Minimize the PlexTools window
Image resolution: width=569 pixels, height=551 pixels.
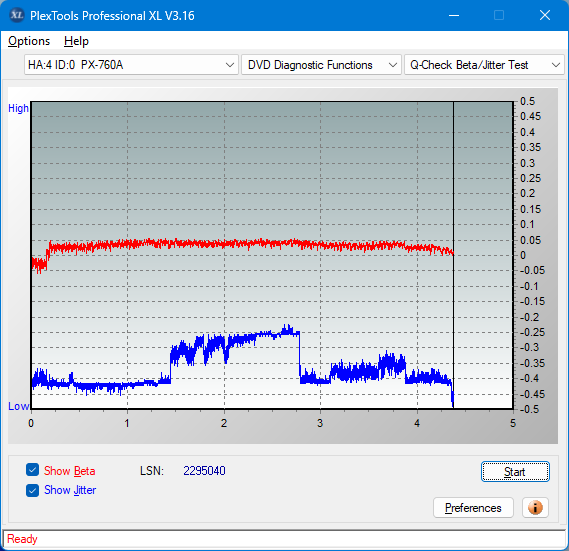coord(454,15)
